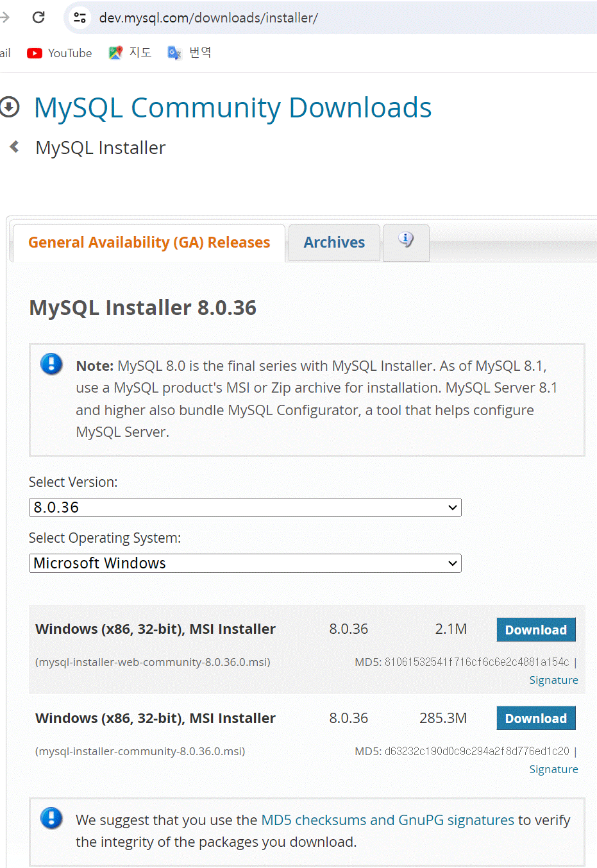Open Signature link for web-community installer
The image size is (597, 868).
[x=553, y=680]
